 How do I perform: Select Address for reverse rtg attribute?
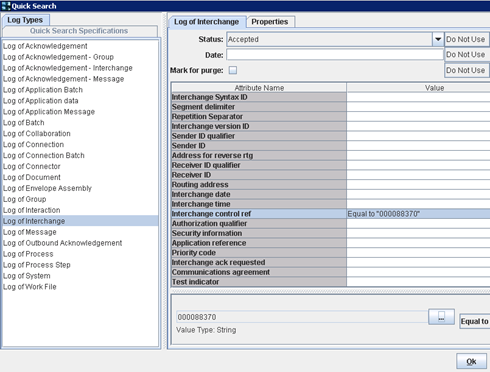259,155
